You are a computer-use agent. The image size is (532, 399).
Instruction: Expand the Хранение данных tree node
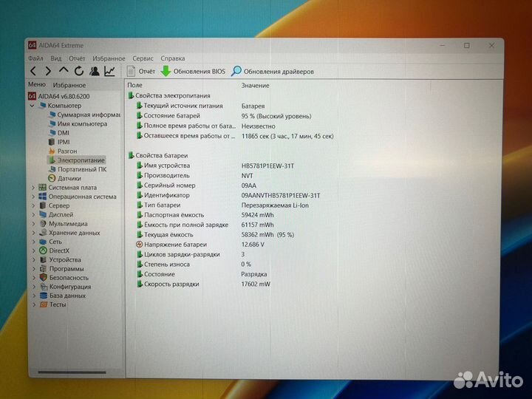coord(33,233)
